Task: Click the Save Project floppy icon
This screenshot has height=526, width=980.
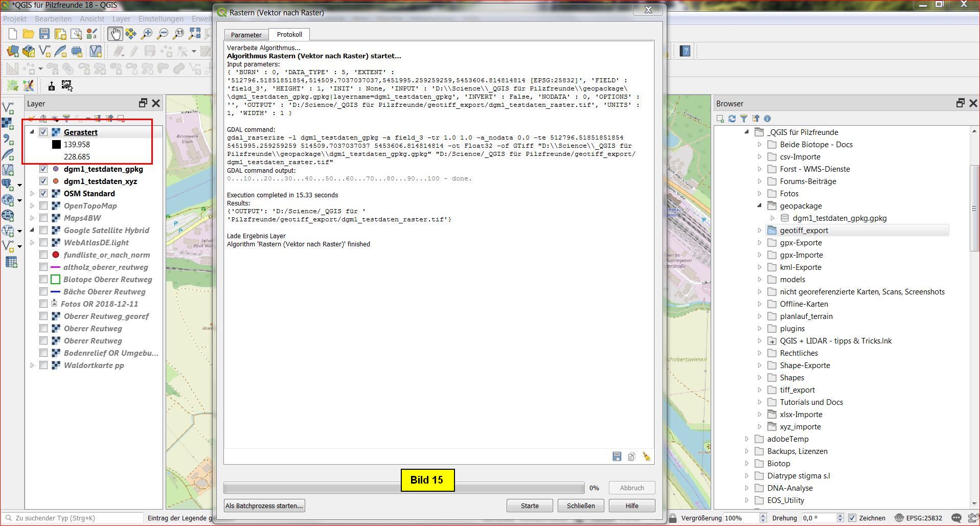Action: 44,34
